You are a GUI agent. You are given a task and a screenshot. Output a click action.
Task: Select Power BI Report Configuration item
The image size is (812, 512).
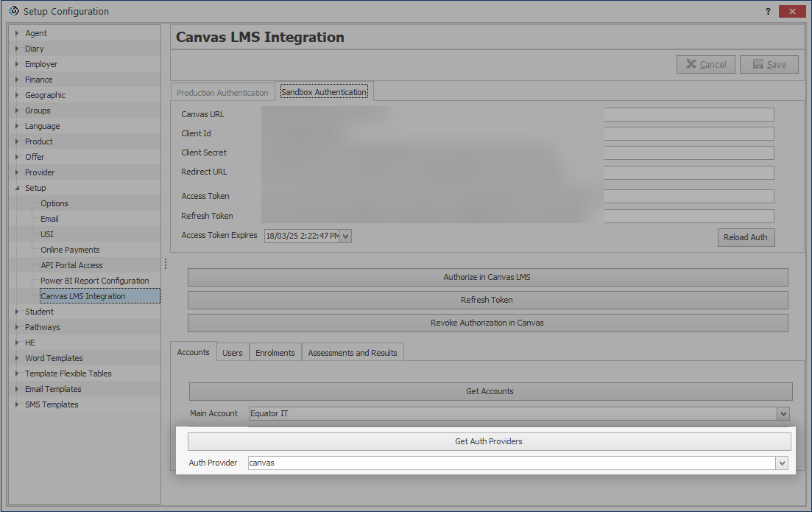94,281
